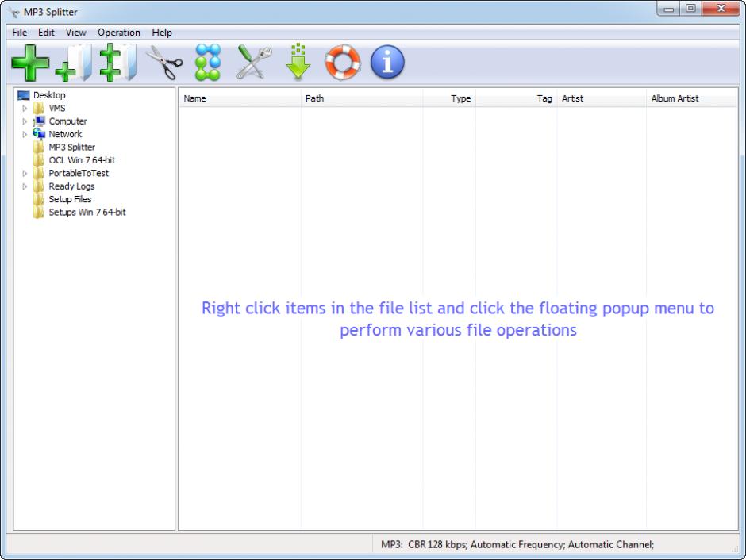
Task: Select Desktop in the folder tree
Action: click(49, 95)
